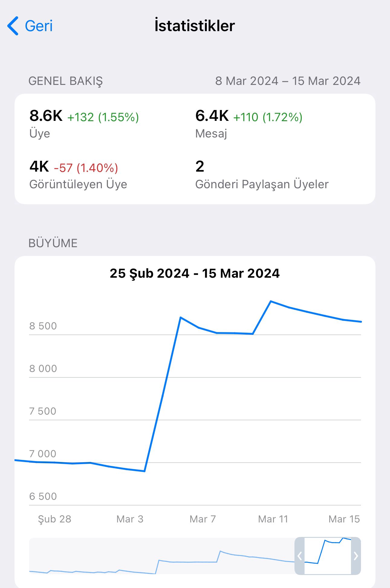This screenshot has height=588, width=390.
Task: Tap the Mar 15 axis label
Action: point(344,519)
